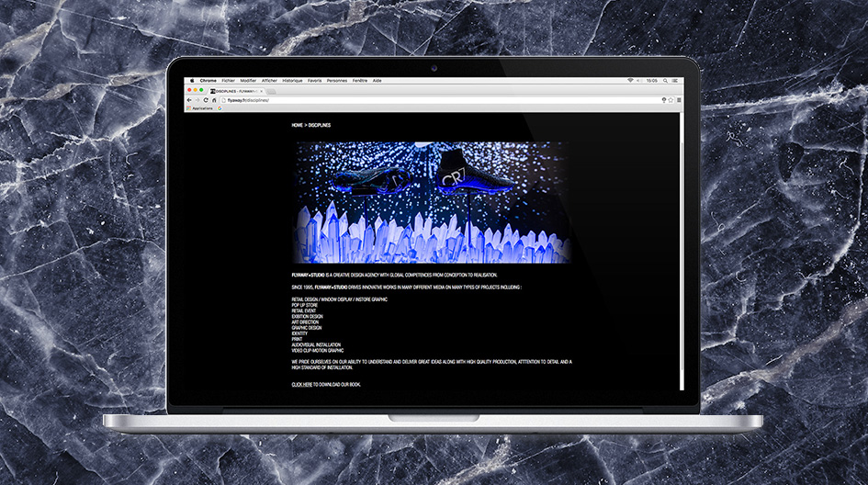Click the CR7 boots hero image
Viewport: 868px width, 485px height.
pos(432,202)
